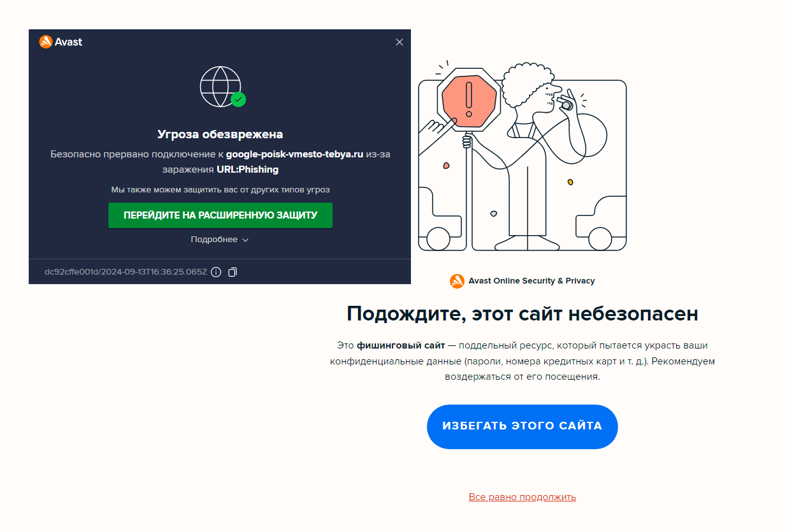Viewport: 792px width, 532px height.
Task: Click the Avast logo in the popup header
Action: click(x=61, y=42)
